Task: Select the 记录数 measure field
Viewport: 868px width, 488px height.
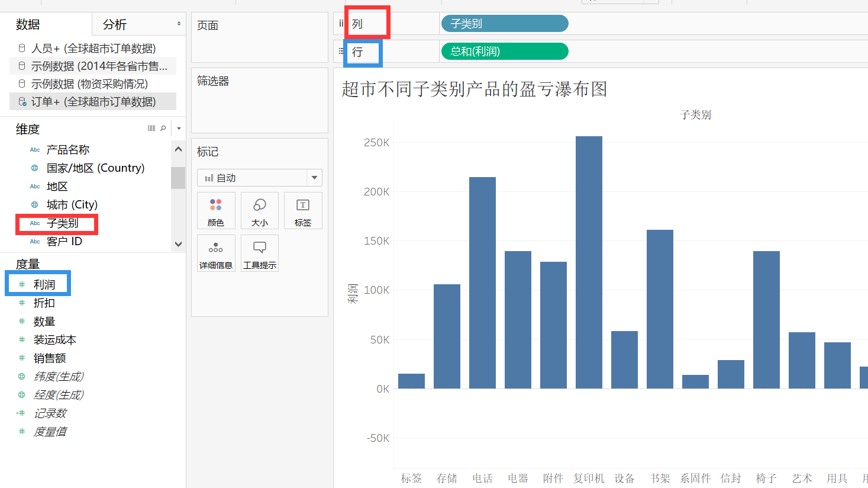Action: pyautogui.click(x=50, y=413)
